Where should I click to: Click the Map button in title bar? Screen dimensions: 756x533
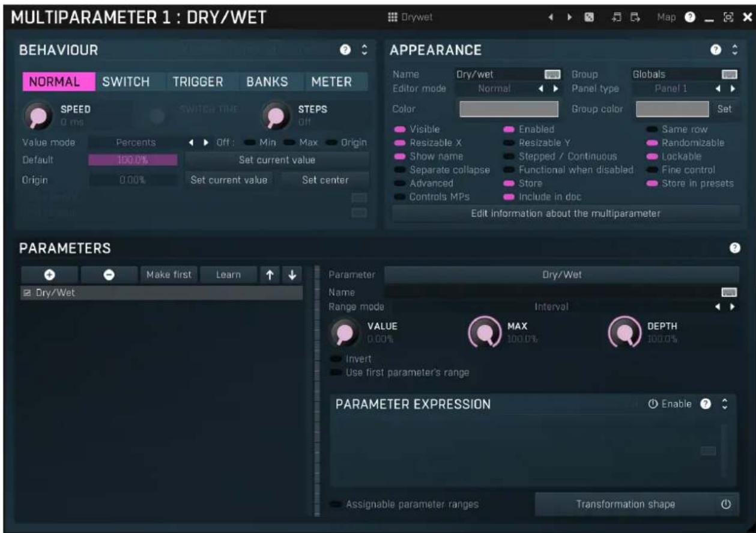coord(667,17)
